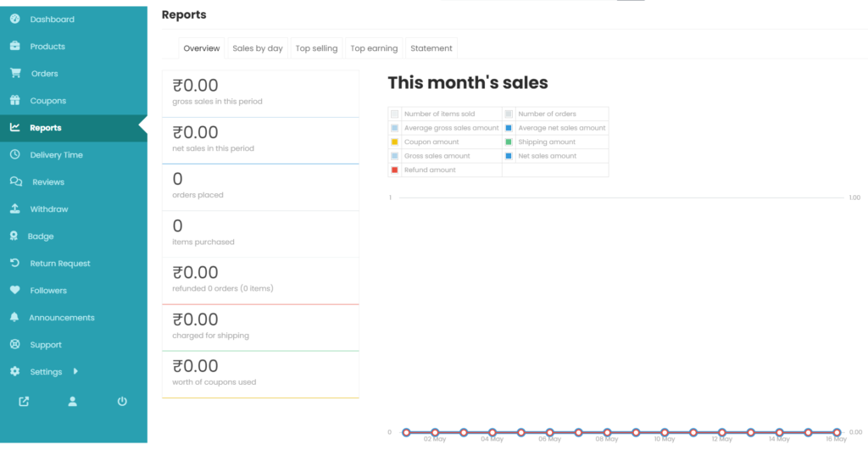Click the Products briefcase icon
Viewport: 868px width, 456px height.
click(x=15, y=46)
